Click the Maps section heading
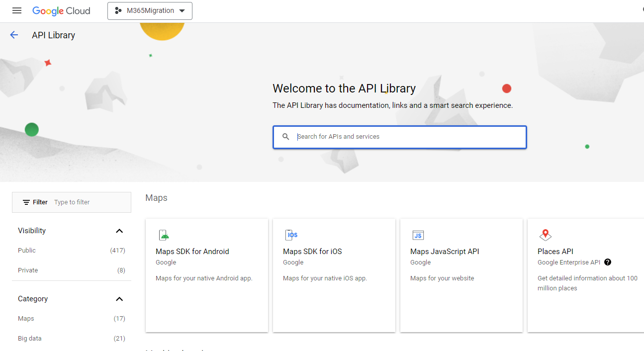 point(156,198)
